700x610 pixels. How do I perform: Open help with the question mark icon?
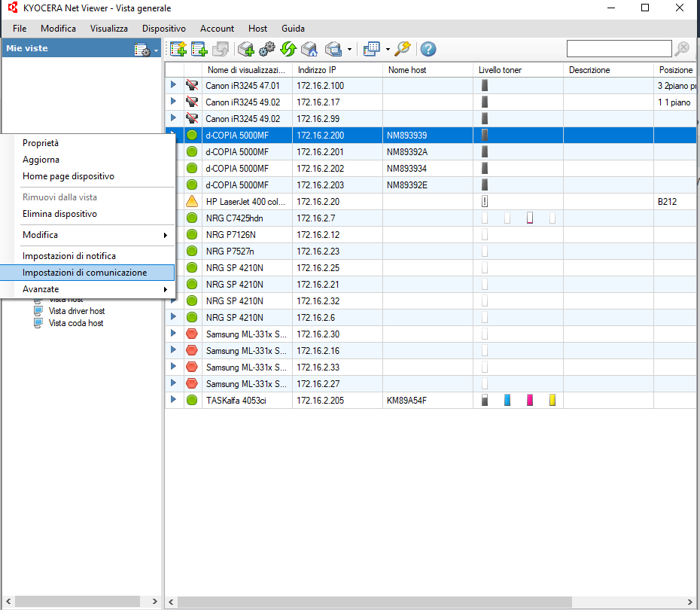[x=428, y=49]
